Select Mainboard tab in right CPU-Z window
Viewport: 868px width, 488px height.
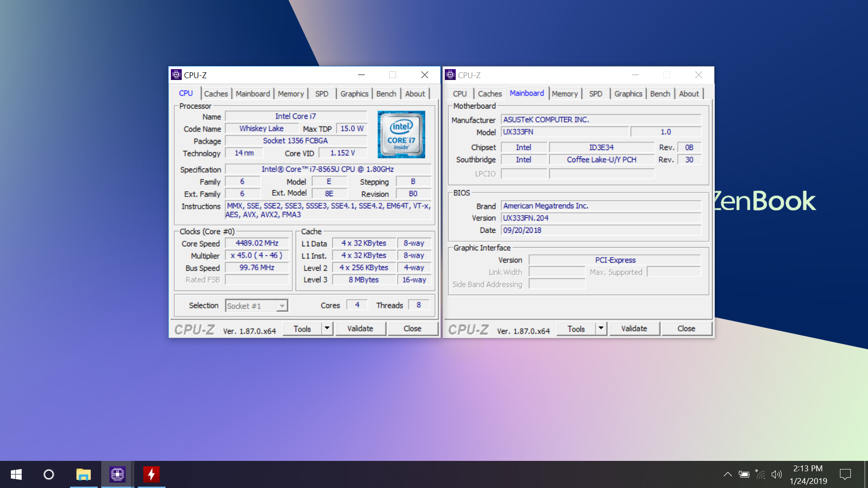[x=527, y=93]
